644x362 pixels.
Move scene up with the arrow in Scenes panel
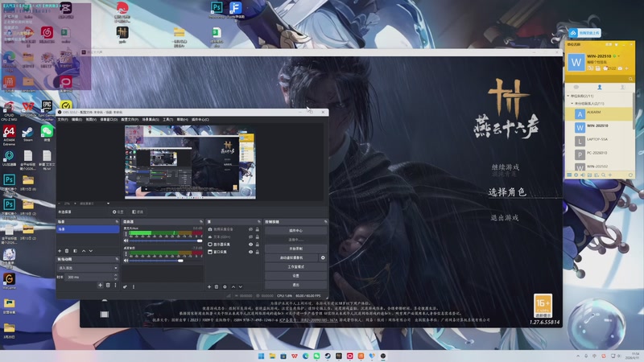84,251
